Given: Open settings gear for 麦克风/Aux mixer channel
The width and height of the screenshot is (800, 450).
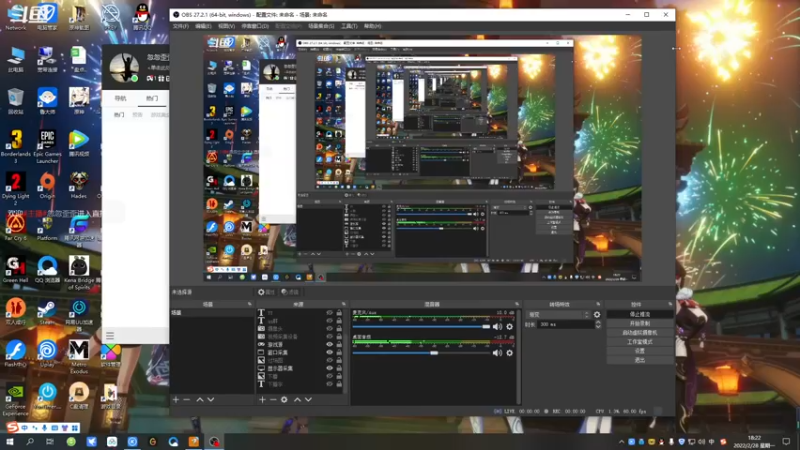Looking at the screenshot, I should 509,327.
